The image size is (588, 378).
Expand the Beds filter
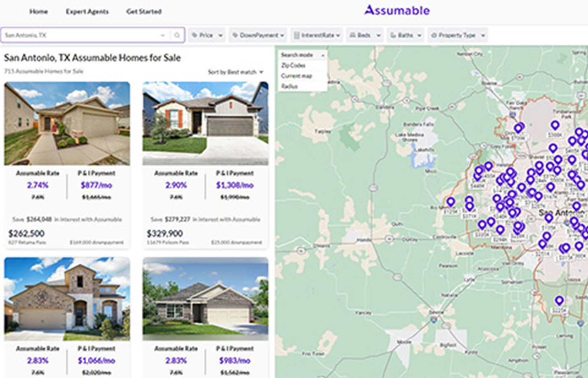pos(365,35)
